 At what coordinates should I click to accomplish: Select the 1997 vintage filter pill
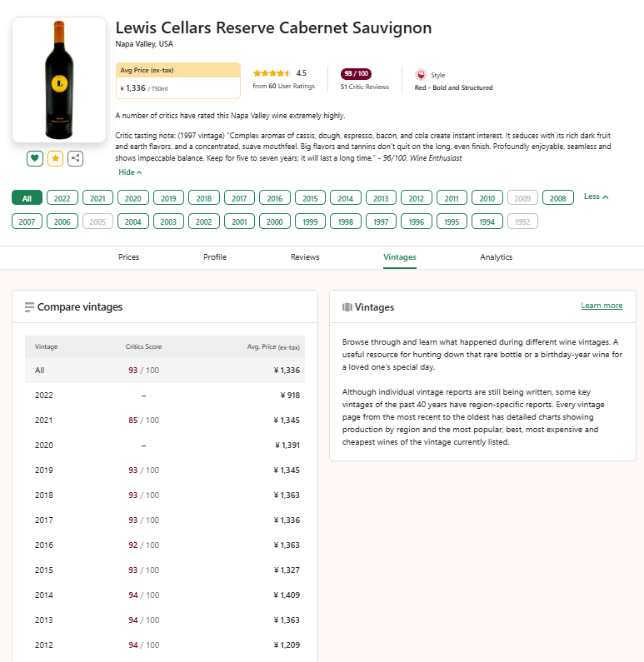tap(381, 221)
